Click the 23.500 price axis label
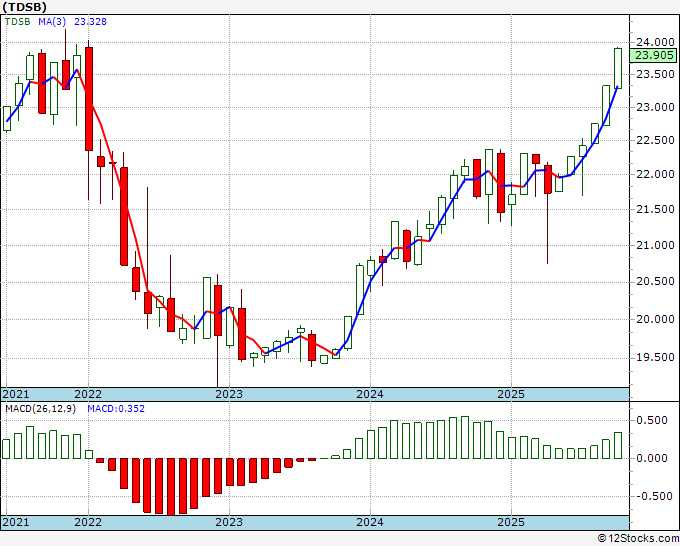Viewport: 680px width, 546px height. (x=655, y=74)
